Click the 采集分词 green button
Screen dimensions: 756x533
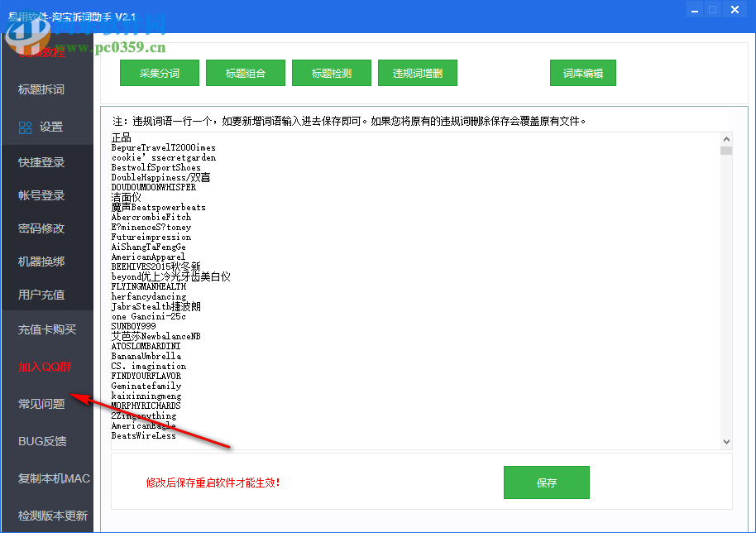tap(160, 74)
